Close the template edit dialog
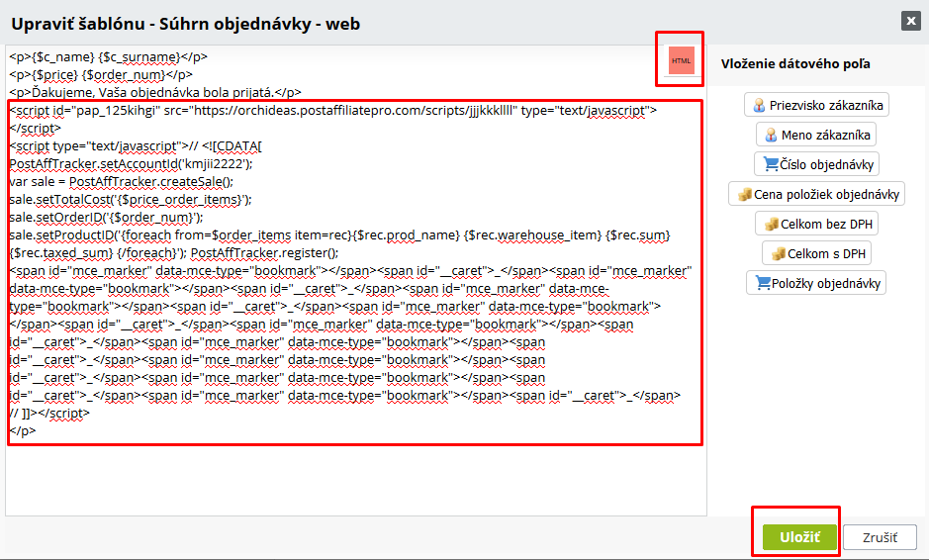The width and height of the screenshot is (929, 560). point(910,22)
